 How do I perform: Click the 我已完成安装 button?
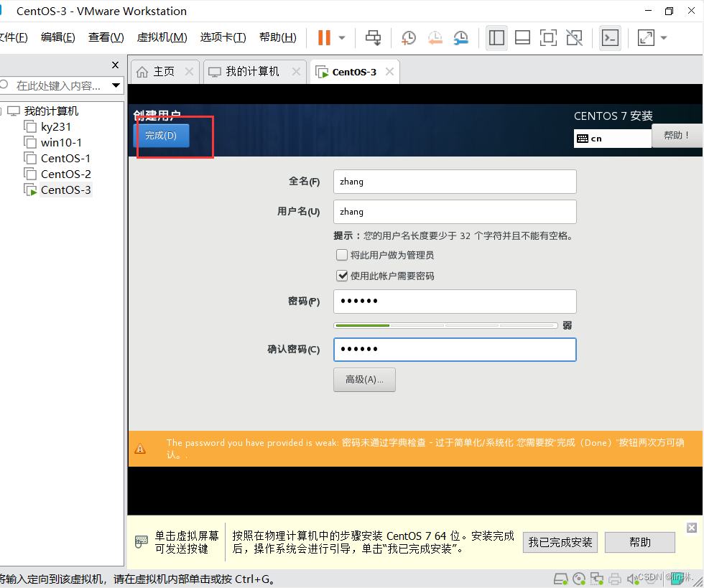[560, 542]
